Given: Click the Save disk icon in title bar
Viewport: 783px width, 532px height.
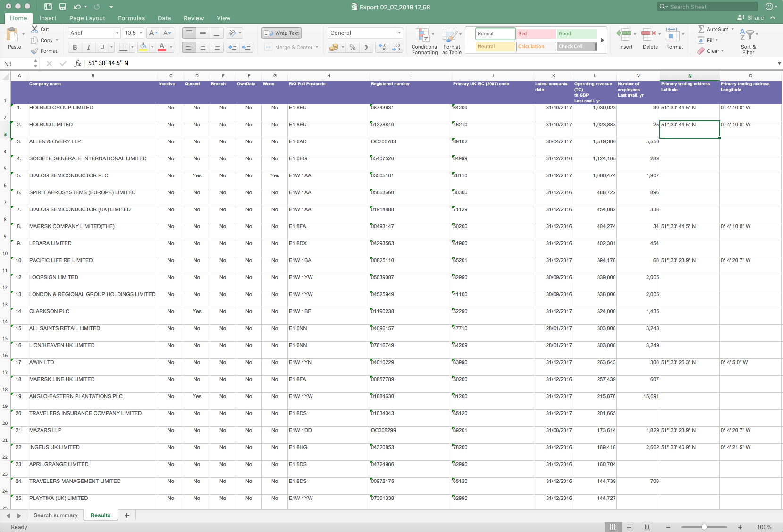Looking at the screenshot, I should point(63,7).
